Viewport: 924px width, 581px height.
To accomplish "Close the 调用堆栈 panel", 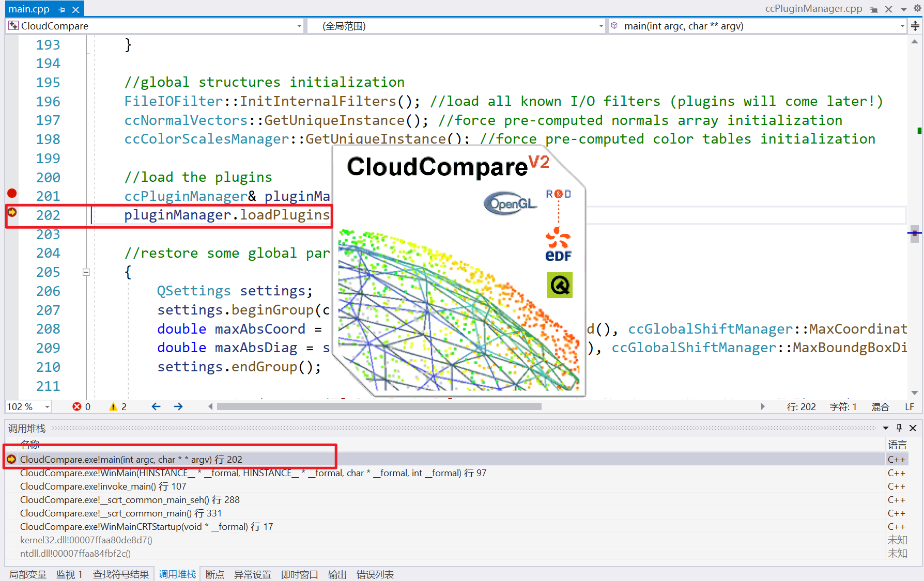I will [913, 428].
